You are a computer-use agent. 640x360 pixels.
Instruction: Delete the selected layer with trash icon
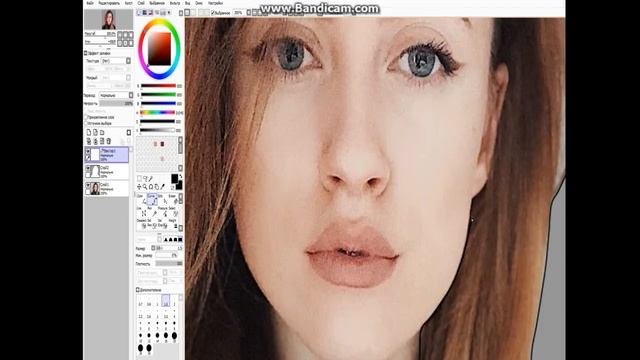click(109, 141)
